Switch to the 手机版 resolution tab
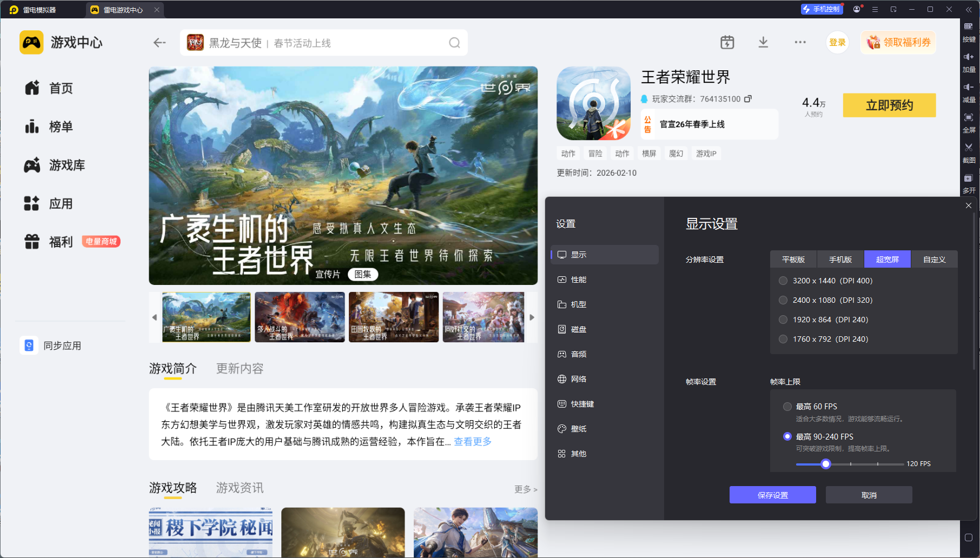The width and height of the screenshot is (980, 558). (840, 260)
